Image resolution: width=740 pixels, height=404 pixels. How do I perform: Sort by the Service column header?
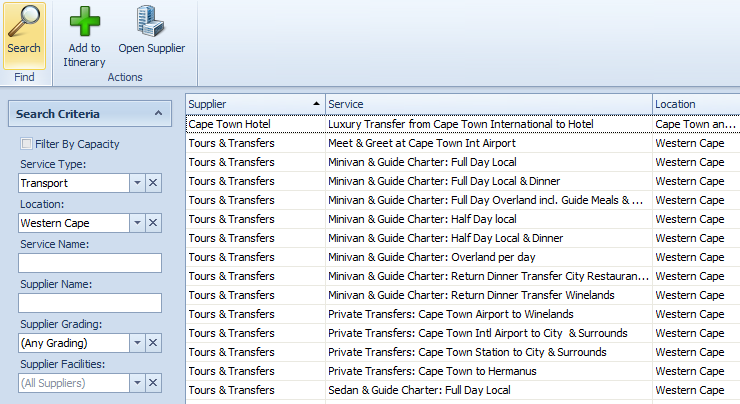click(488, 104)
